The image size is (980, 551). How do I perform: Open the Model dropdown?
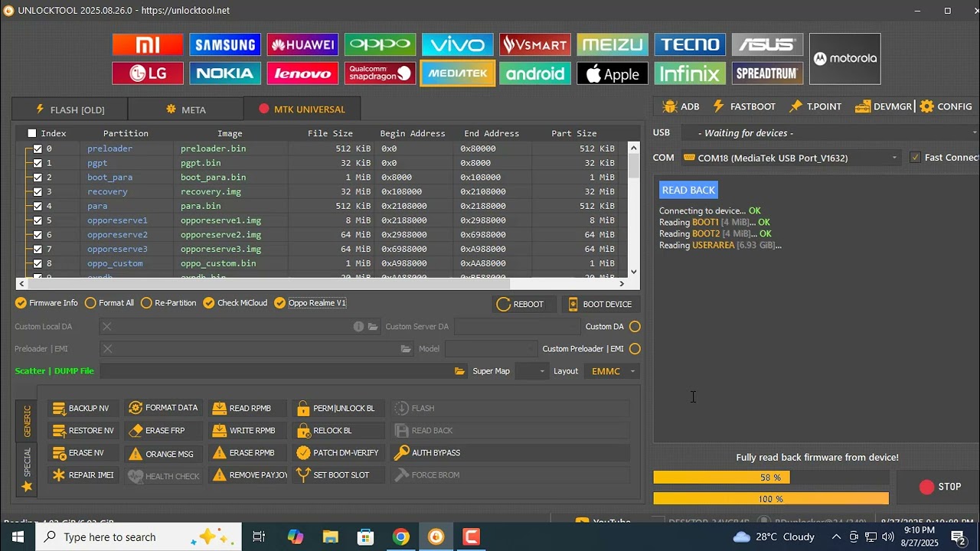(491, 349)
